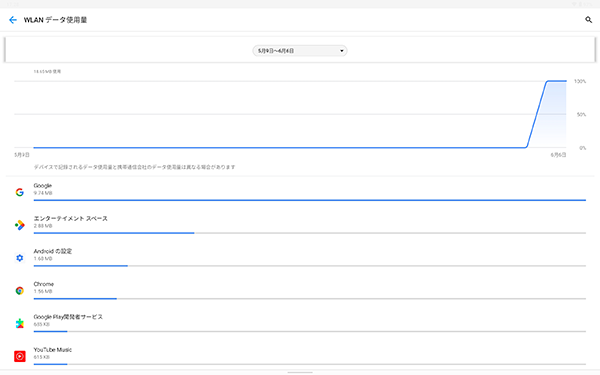Tap the Google app icon
This screenshot has width=600, height=375.
(x=20, y=192)
